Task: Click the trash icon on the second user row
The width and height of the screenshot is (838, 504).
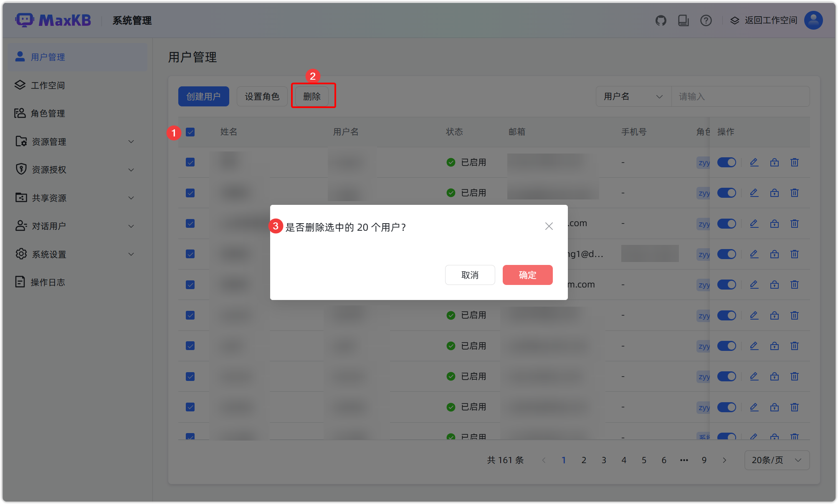Action: click(x=794, y=193)
